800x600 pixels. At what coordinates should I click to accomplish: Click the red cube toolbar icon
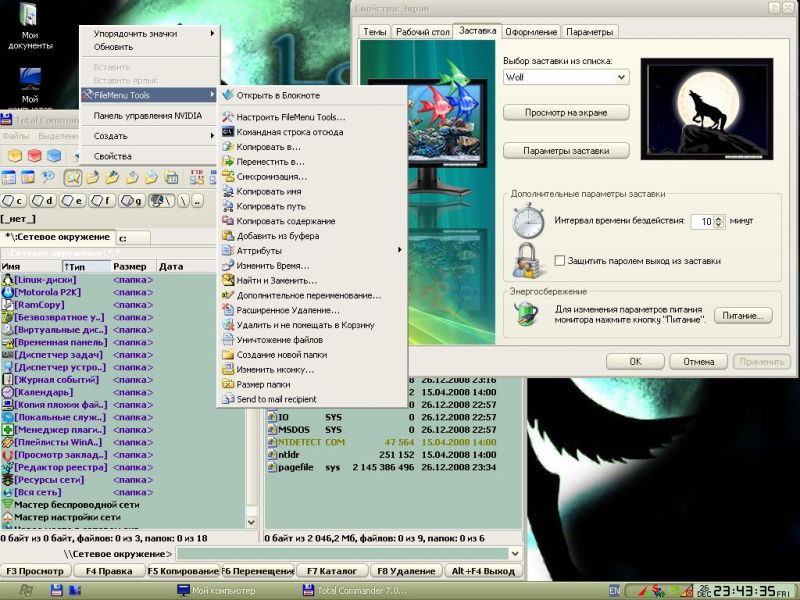coord(32,156)
